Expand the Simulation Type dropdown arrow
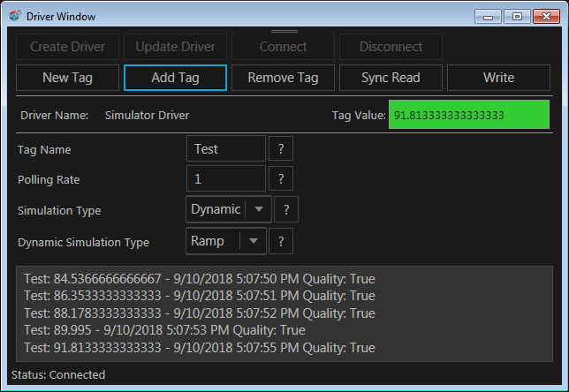569x392 pixels. 259,209
